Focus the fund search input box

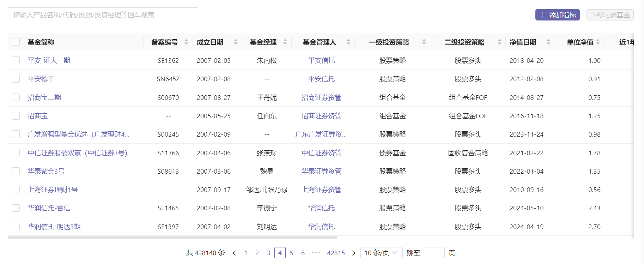pos(103,15)
